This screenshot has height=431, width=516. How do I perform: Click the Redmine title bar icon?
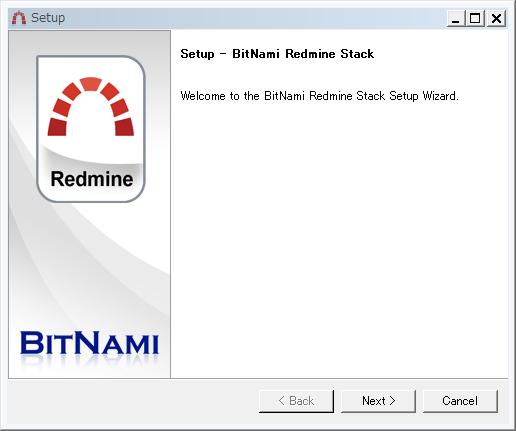19,18
